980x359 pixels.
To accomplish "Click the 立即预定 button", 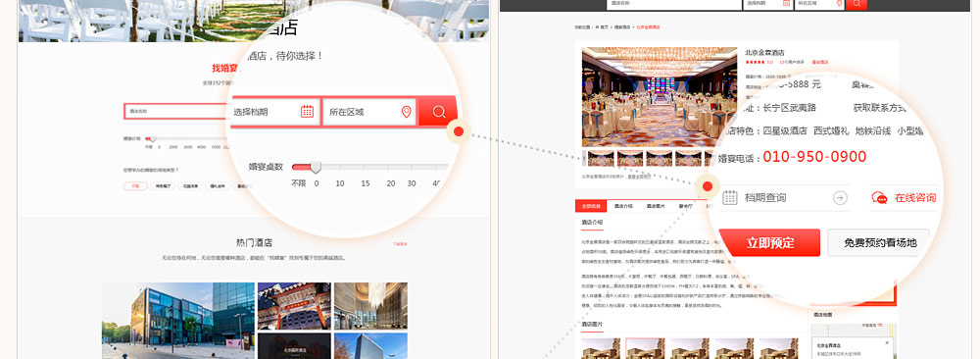I will pos(769,242).
